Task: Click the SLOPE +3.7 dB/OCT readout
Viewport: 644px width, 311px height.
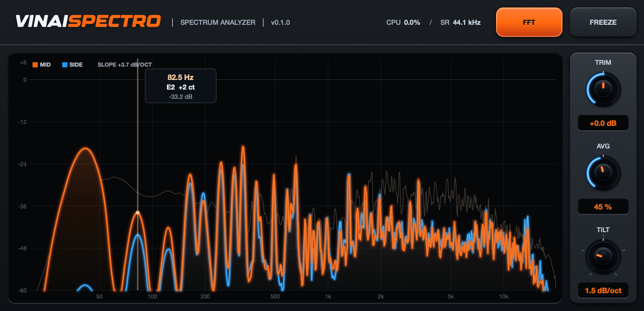Action: (125, 65)
